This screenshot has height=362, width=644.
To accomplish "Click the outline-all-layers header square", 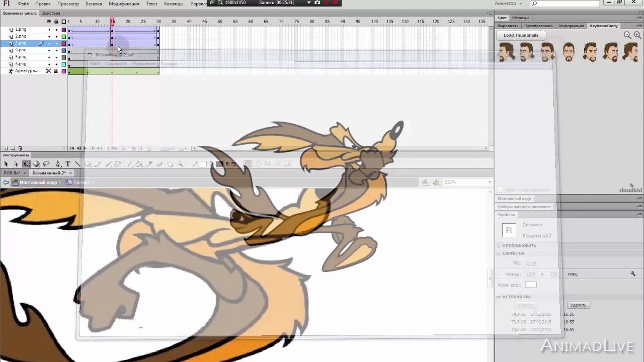I will tap(64, 22).
